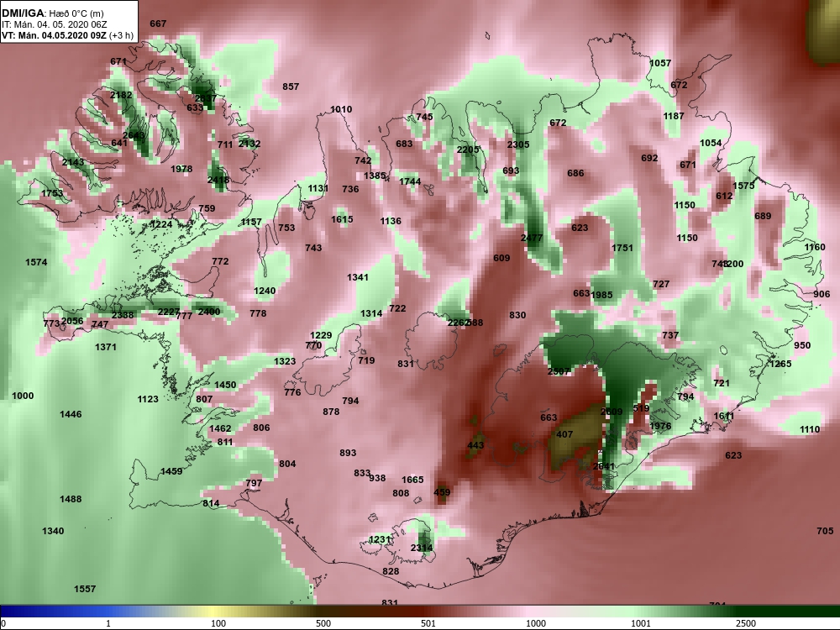
Task: Click the map value "705"
Action: 825,530
